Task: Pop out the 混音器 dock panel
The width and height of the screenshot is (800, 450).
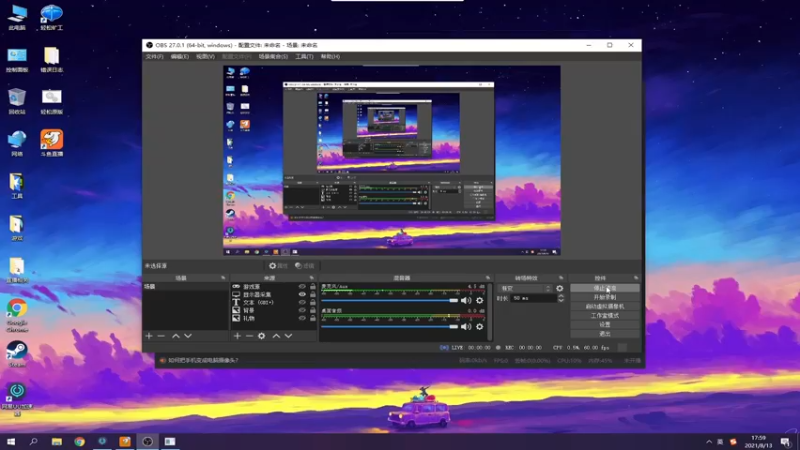Action: pyautogui.click(x=488, y=278)
